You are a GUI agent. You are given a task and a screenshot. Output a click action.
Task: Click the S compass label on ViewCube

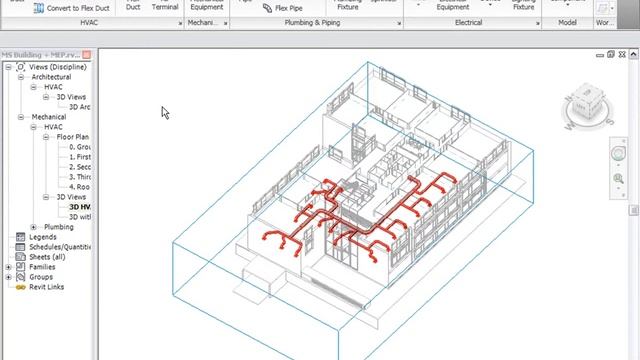point(610,122)
